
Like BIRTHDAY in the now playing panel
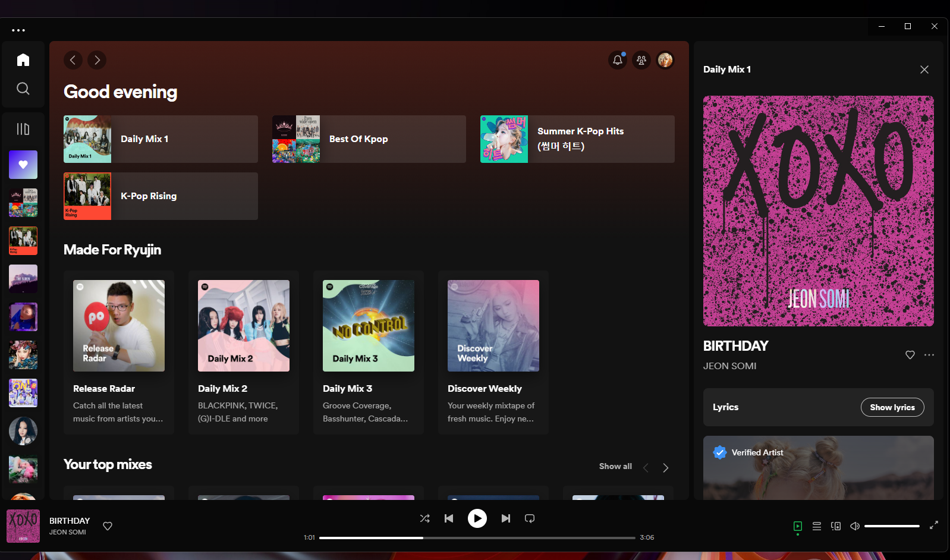(910, 355)
